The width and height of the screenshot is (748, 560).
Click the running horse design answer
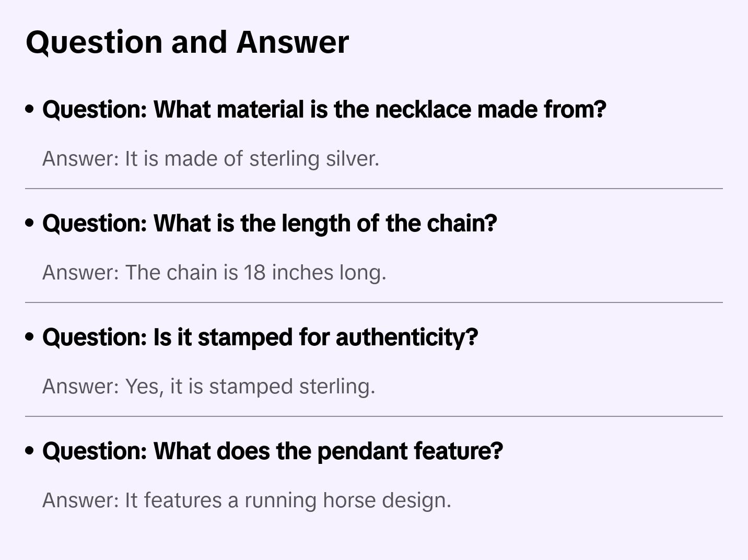247,500
